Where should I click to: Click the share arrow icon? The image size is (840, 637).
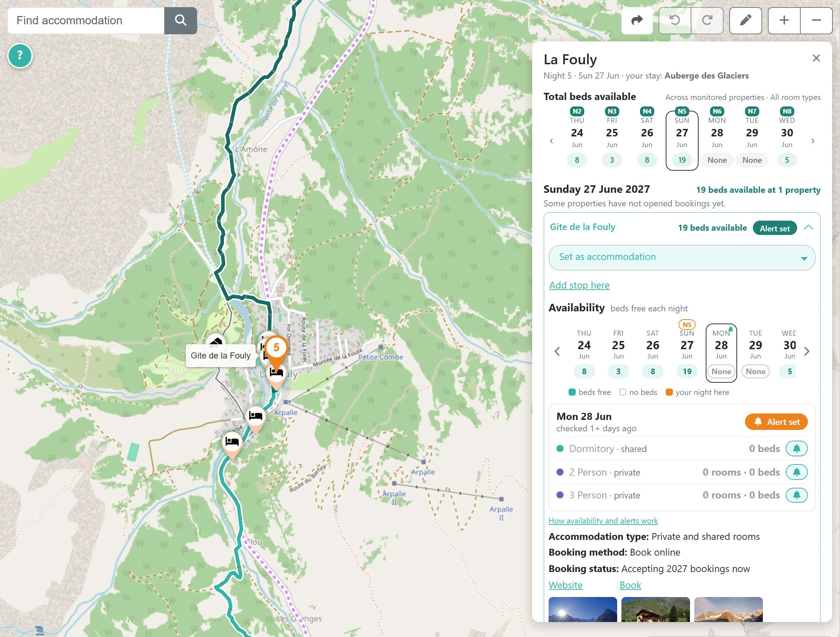(637, 20)
